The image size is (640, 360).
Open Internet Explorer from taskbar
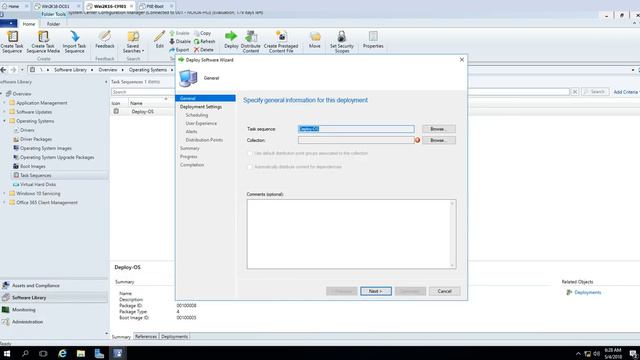pyautogui.click(x=62, y=353)
